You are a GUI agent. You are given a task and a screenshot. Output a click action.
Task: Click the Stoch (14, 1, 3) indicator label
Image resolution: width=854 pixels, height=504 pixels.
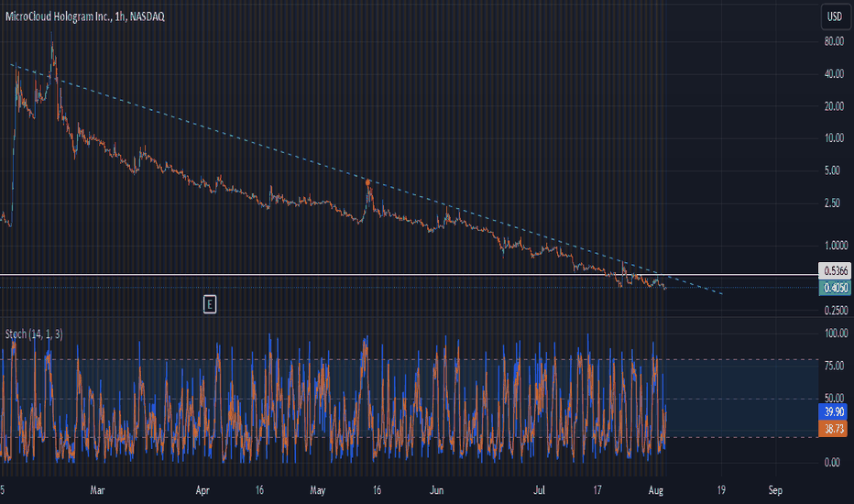pyautogui.click(x=34, y=334)
